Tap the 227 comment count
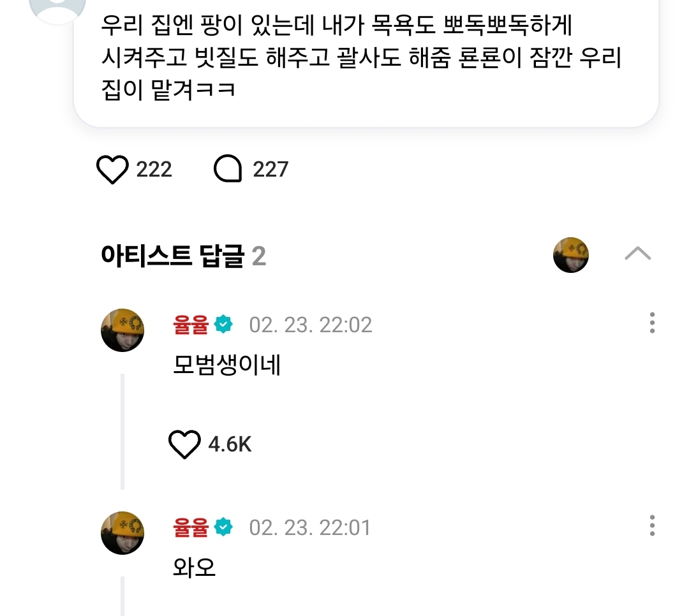The width and height of the screenshot is (689, 616). 270,169
